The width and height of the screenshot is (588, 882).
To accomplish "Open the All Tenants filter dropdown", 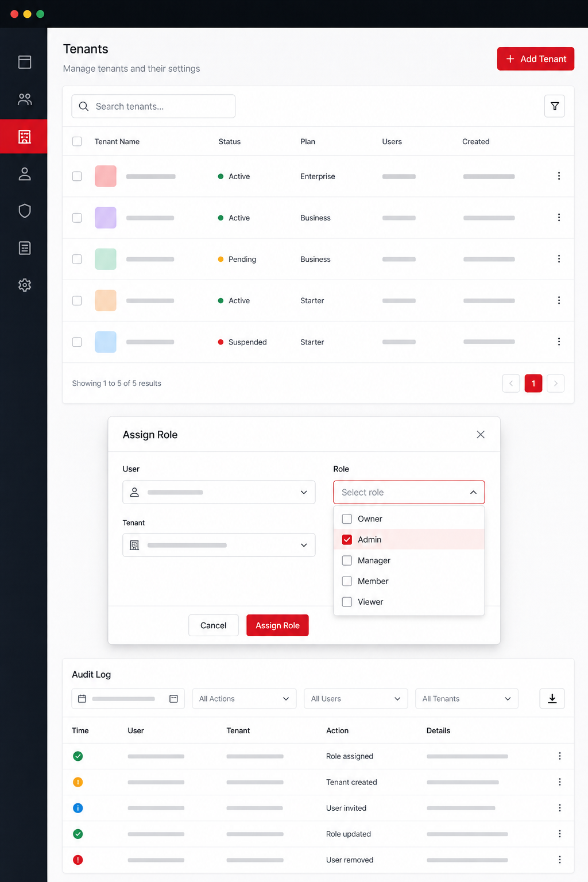I will click(467, 699).
